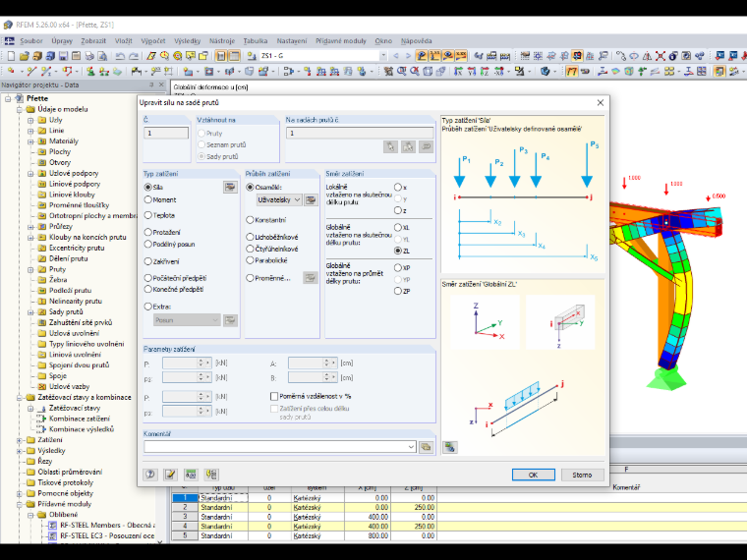
Task: Choose Parabolické load distribution
Action: 250,260
